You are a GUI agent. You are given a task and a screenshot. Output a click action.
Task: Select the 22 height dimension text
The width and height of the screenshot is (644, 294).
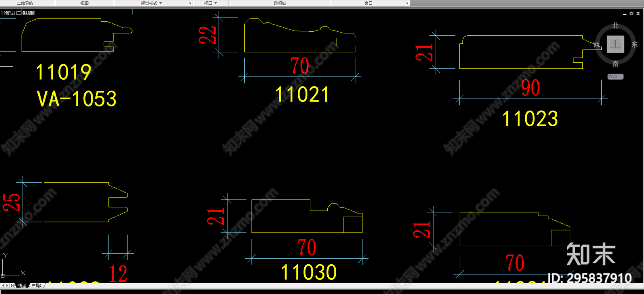point(208,35)
